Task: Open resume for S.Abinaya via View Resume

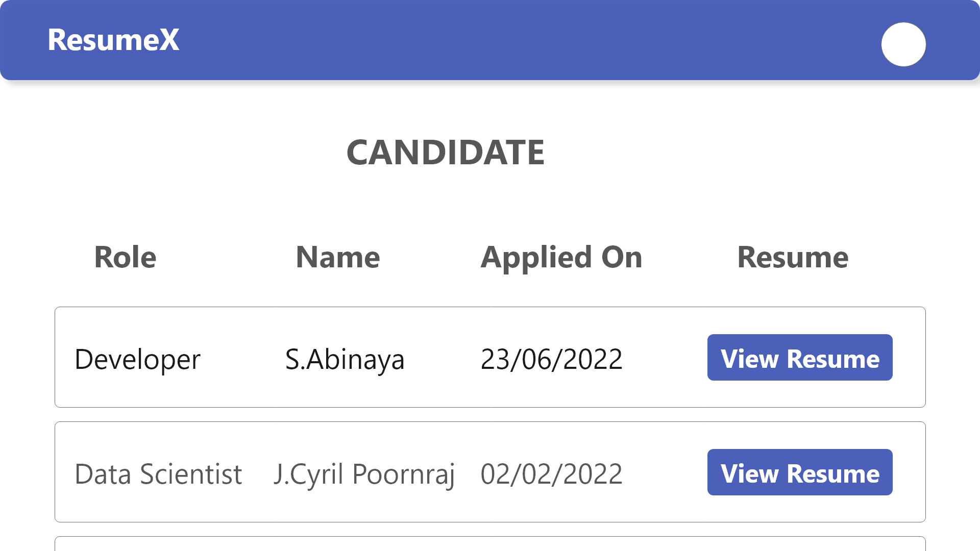Action: (799, 358)
